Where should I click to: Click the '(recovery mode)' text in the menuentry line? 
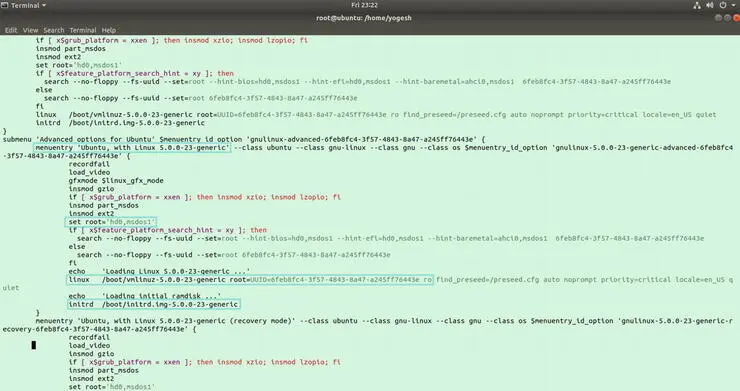(262, 321)
